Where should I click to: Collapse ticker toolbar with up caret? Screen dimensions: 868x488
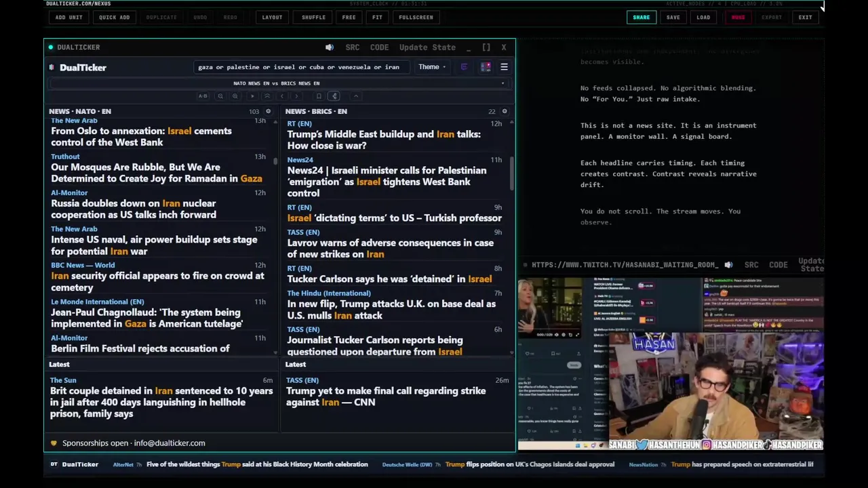(x=356, y=96)
